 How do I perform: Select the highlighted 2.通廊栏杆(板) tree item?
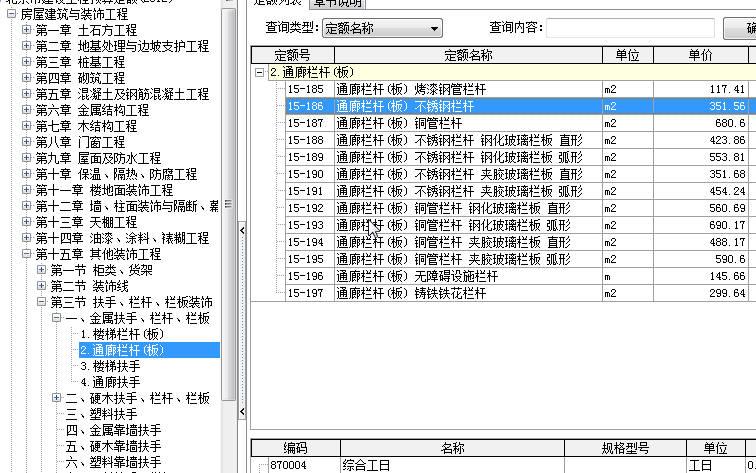point(149,350)
